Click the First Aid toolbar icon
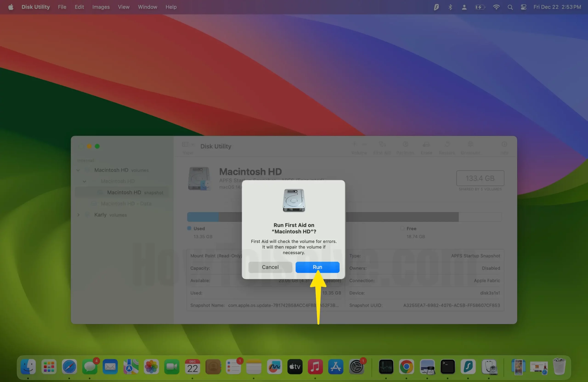Viewport: 588px width, 382px height. pos(382,144)
